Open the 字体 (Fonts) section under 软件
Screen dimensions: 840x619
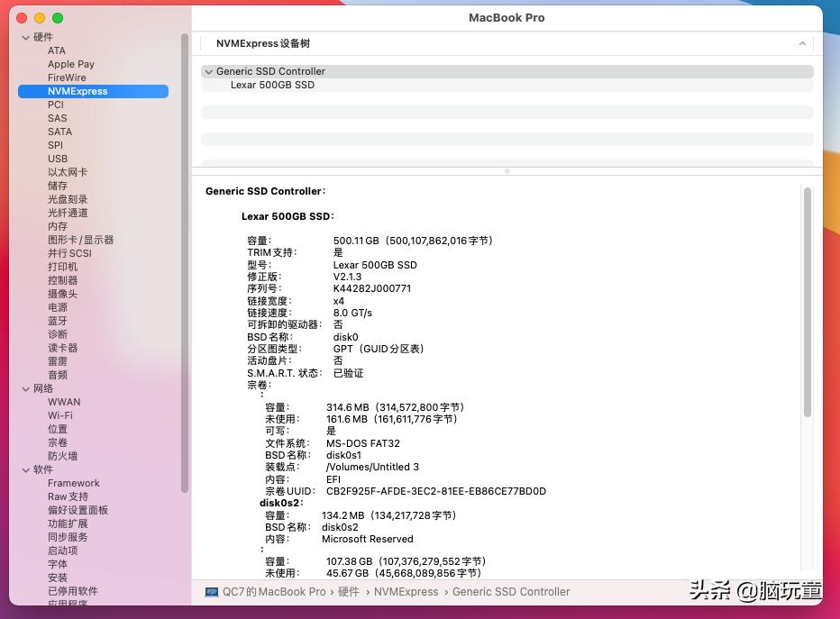pyautogui.click(x=55, y=564)
